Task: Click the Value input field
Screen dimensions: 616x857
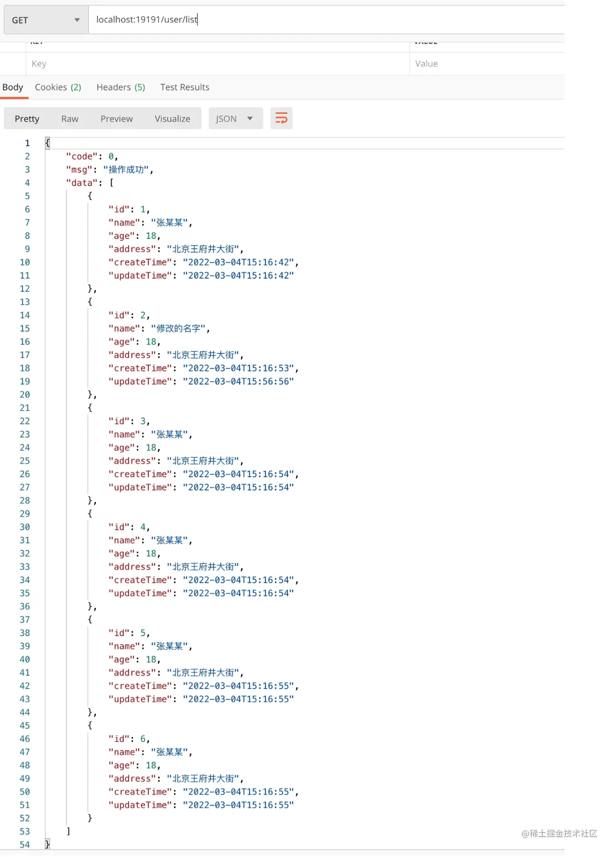Action: click(487, 64)
